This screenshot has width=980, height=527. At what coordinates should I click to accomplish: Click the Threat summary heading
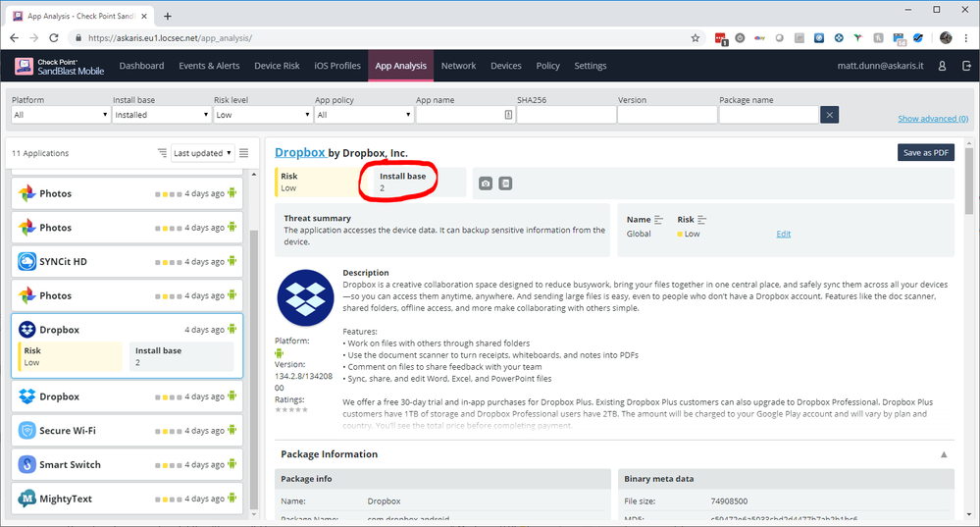[x=318, y=218]
